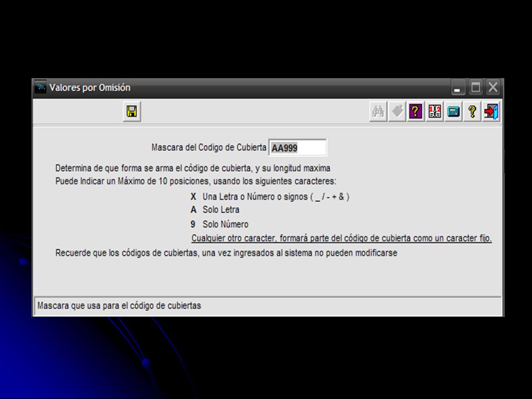The image size is (532, 399).
Task: Maximize the Valores por Omisión window
Action: 475,88
